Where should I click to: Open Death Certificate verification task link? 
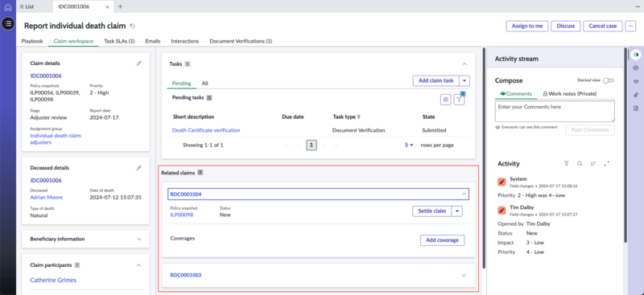coord(206,130)
